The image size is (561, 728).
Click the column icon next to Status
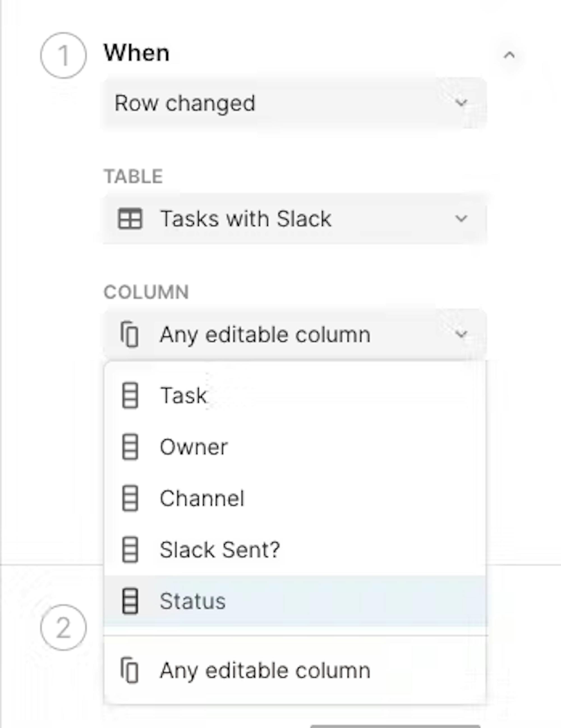tap(130, 601)
